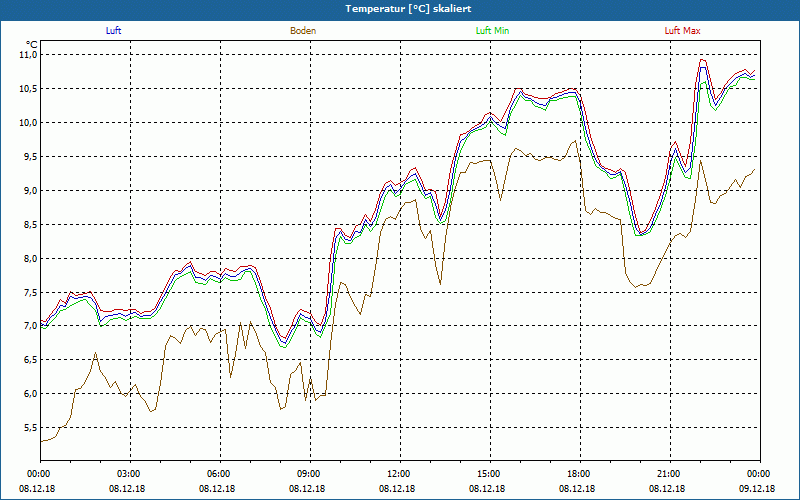Click the 10,0 value on the temperature axis
The image size is (800, 500).
(x=29, y=122)
